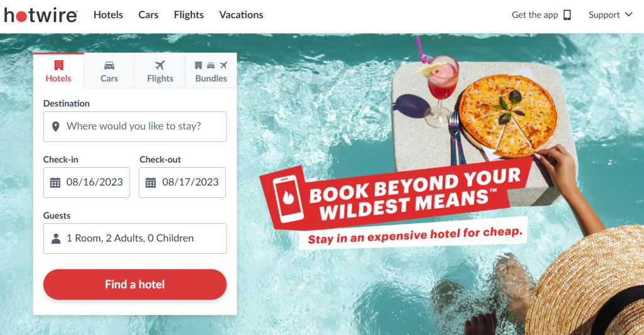Expand the Support dropdown menu

coord(610,15)
